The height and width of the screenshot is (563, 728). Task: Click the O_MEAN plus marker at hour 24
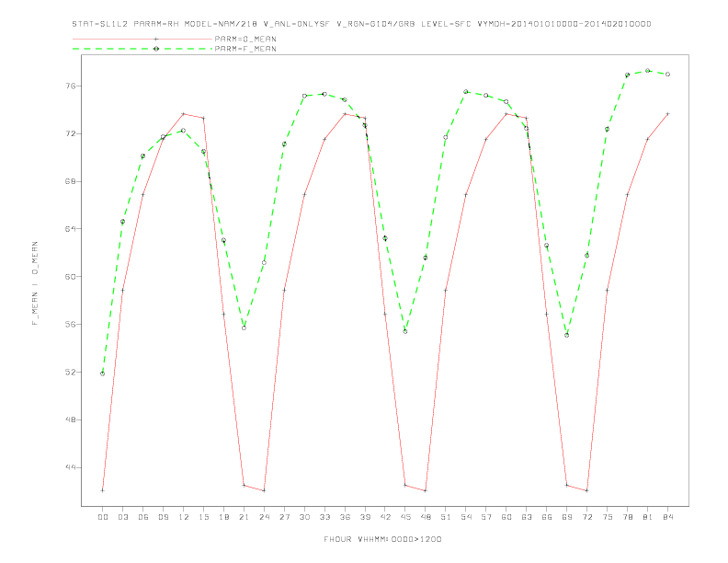[x=264, y=490]
